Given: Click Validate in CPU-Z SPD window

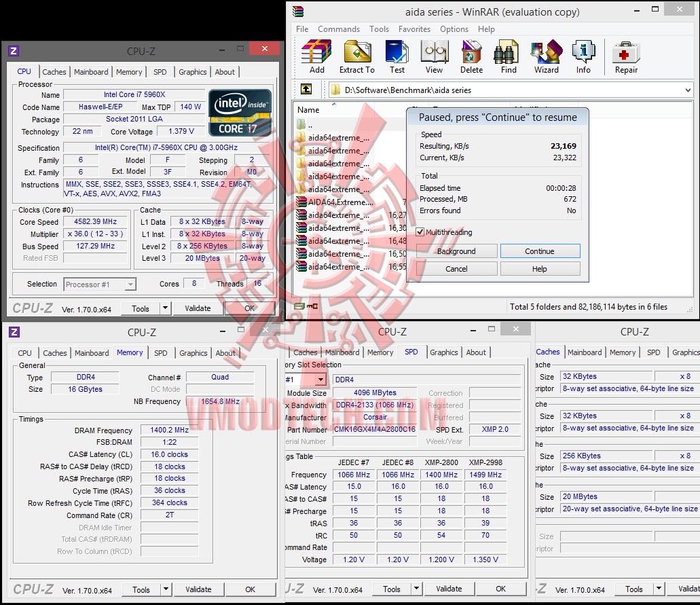Looking at the screenshot, I should tap(449, 589).
